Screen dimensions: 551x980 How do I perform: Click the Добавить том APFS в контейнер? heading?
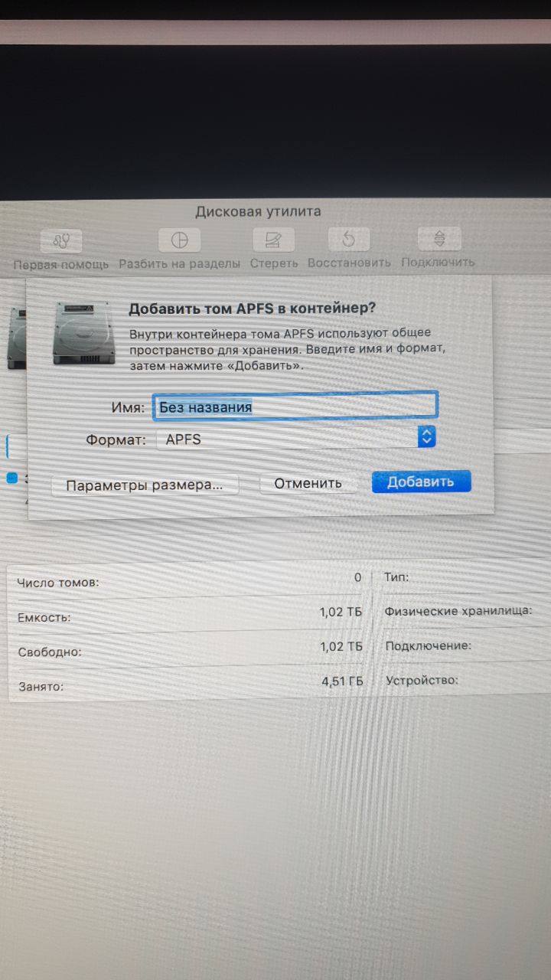click(x=253, y=309)
